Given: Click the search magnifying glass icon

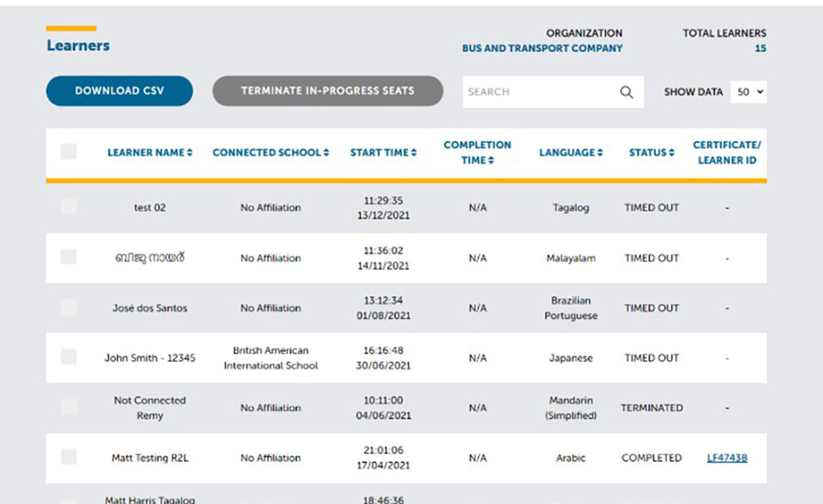Looking at the screenshot, I should 626,92.
